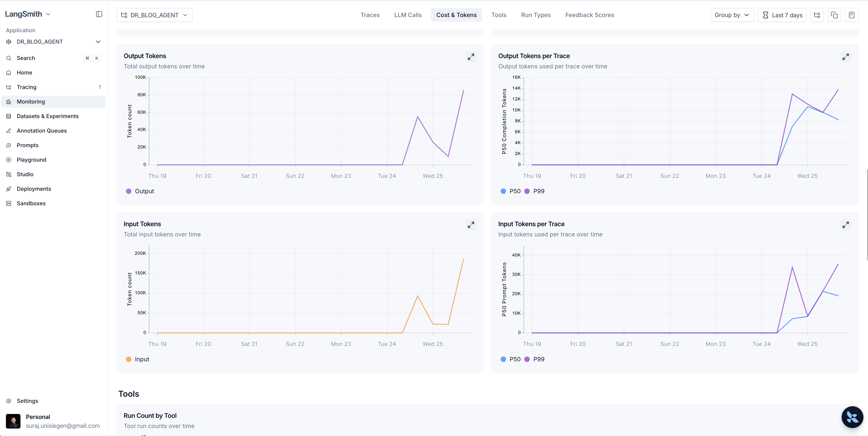Screen dimensions: 868x436
Task: Switch to the LLM Calls tab
Action: [408, 15]
